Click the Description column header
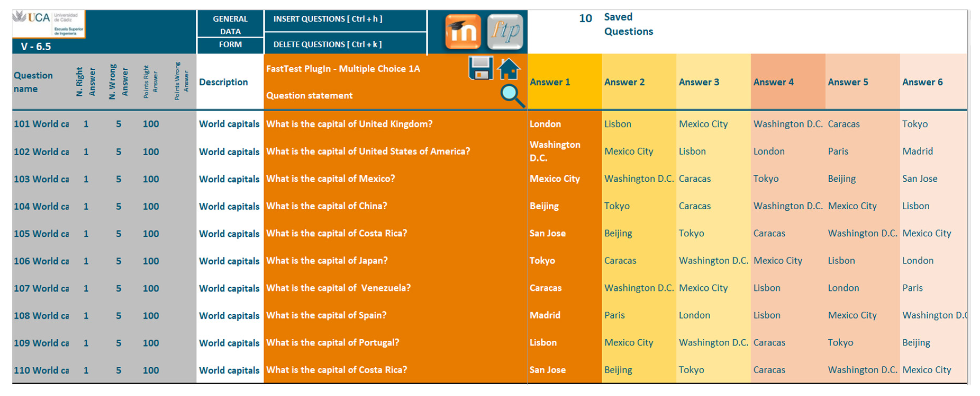This screenshot has width=980, height=396. pos(223,82)
